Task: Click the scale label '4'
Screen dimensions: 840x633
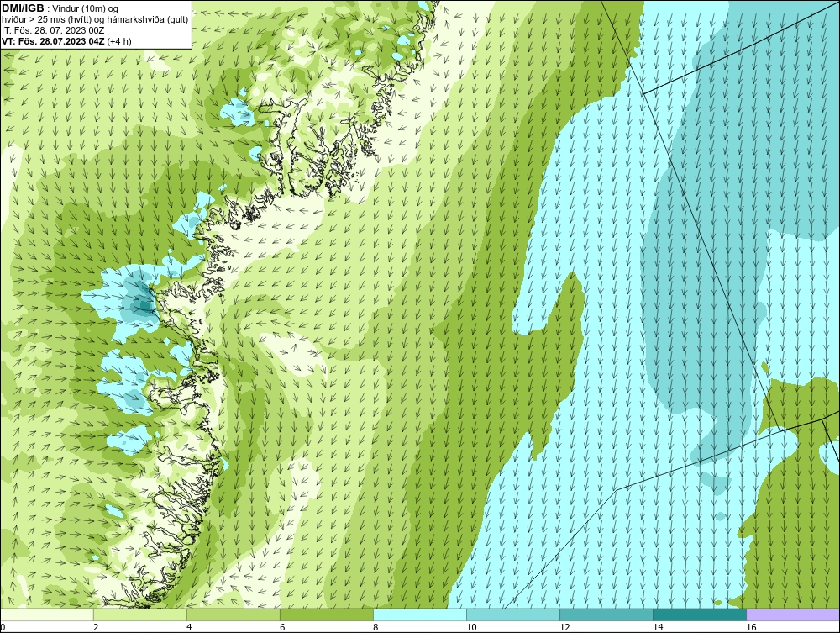Action: pyautogui.click(x=189, y=628)
